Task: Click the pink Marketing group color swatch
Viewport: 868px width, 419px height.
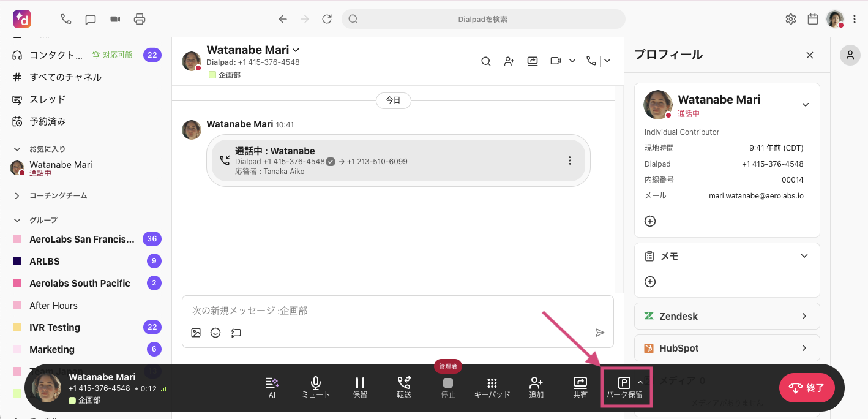Action: pos(17,349)
